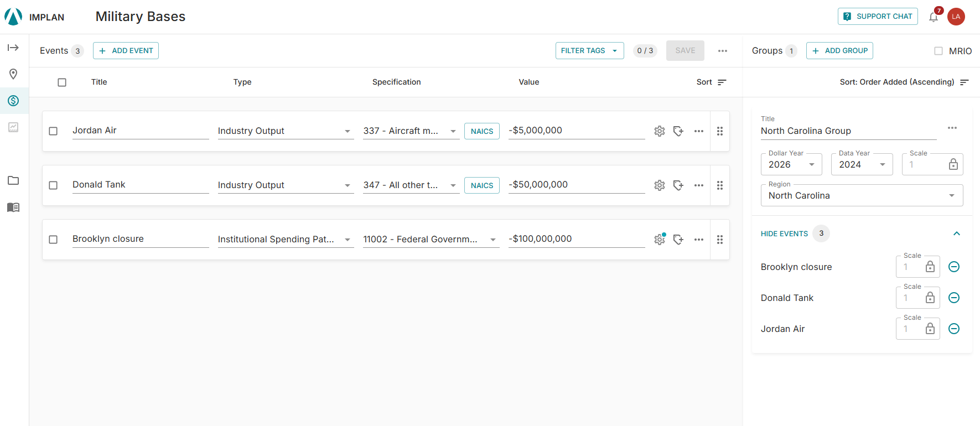Image resolution: width=980 pixels, height=426 pixels.
Task: Open the Filter Tags menu
Action: point(589,50)
